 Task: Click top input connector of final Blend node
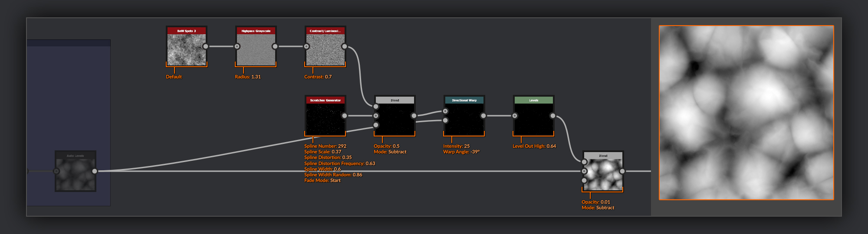(x=584, y=162)
